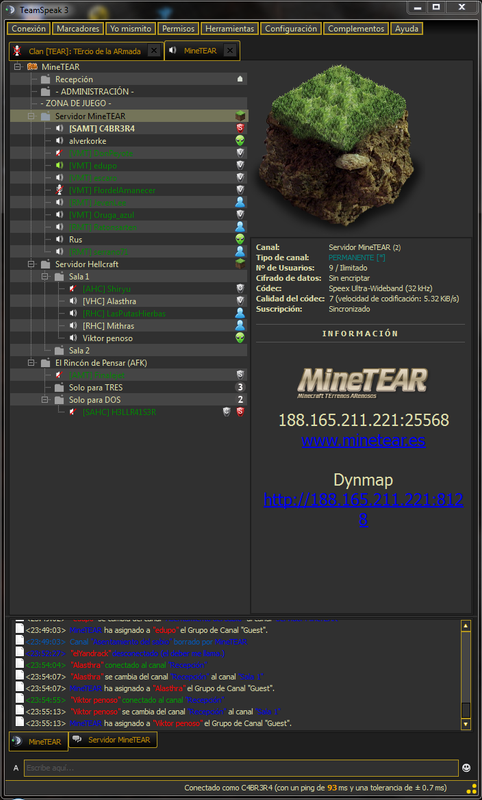Click the Servidor MineTEAR grass block icon
The height and width of the screenshot is (800, 482).
pos(240,116)
